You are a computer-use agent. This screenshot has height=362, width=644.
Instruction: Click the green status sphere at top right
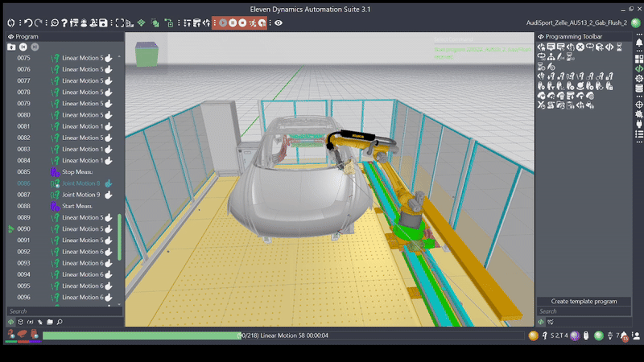pos(636,23)
